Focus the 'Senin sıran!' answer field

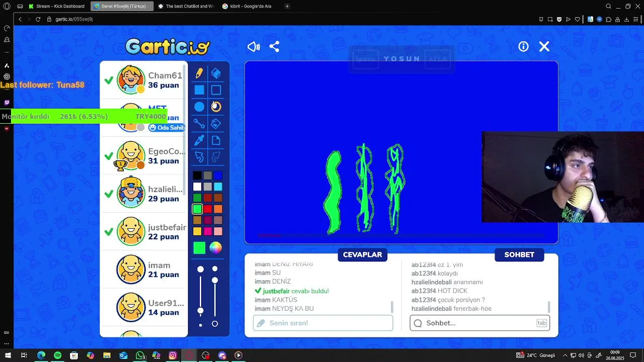tap(323, 323)
